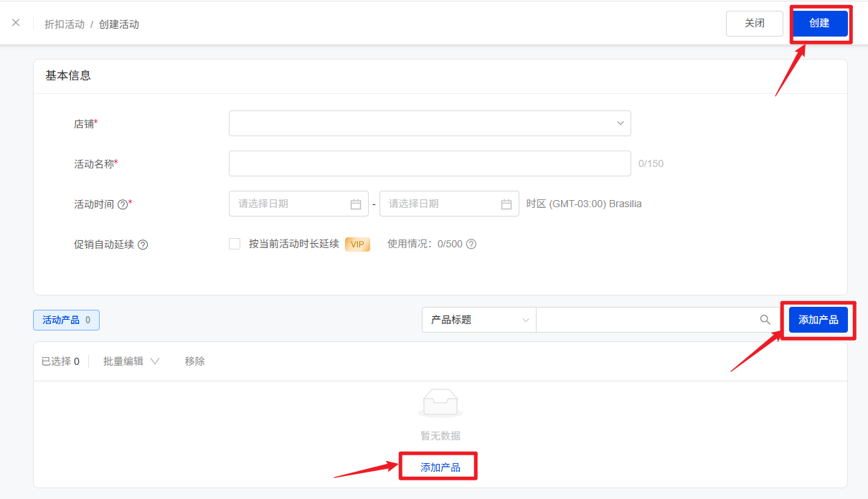Click the calendar icon in start date field
Screen dimensions: 868x499
[x=356, y=204]
